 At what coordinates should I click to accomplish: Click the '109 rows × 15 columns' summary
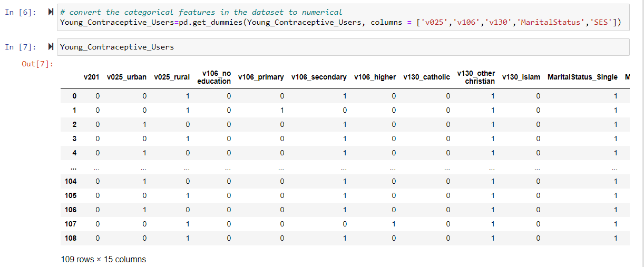[103, 260]
